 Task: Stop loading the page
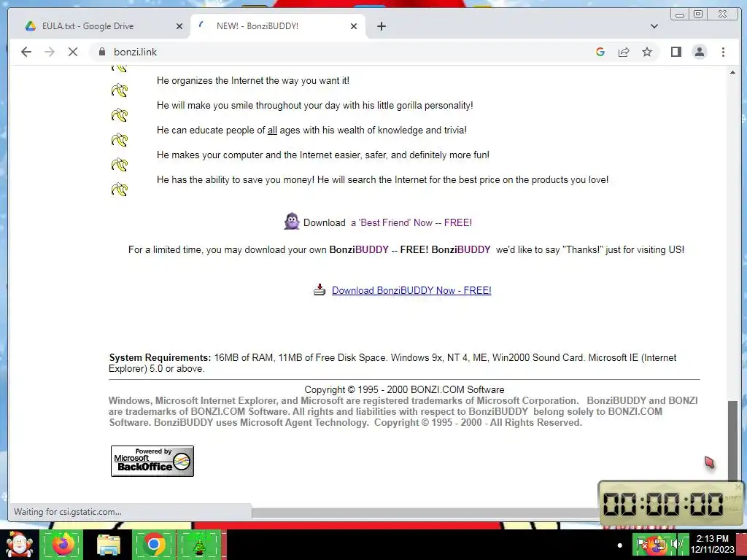coord(73,52)
